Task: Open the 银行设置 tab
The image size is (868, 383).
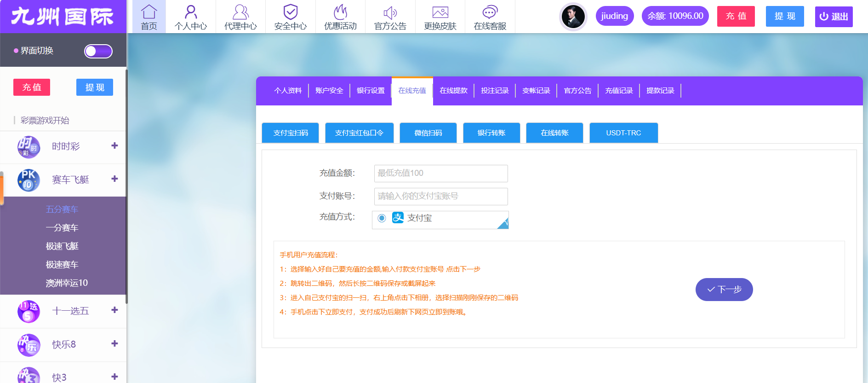Action: [371, 91]
